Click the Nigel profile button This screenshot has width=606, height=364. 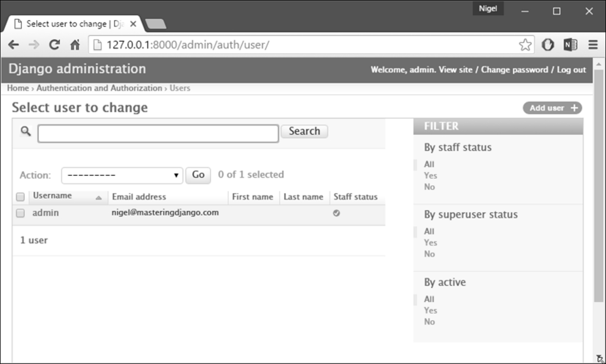(488, 8)
